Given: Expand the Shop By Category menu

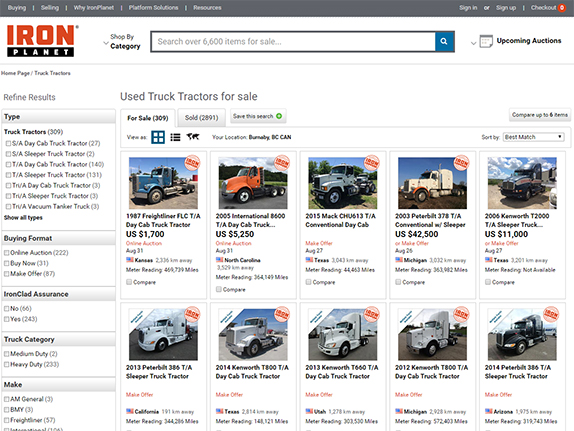Looking at the screenshot, I should click(x=122, y=41).
